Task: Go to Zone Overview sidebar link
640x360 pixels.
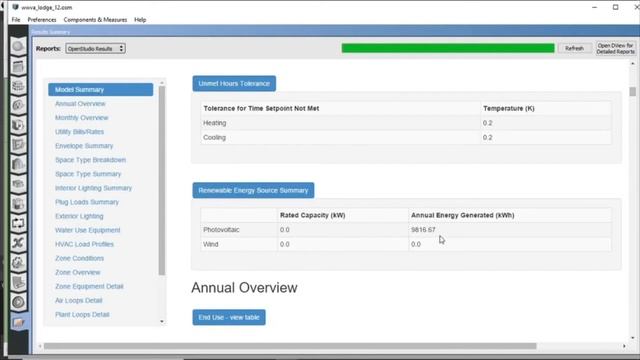Action: tap(78, 272)
